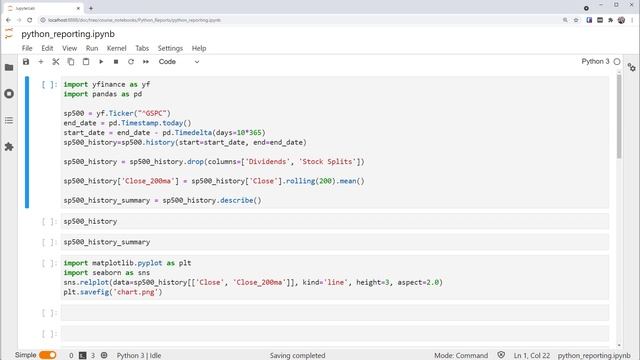
Task: Click the kernel settings icon in status bar
Action: pyautogui.click(x=104, y=355)
